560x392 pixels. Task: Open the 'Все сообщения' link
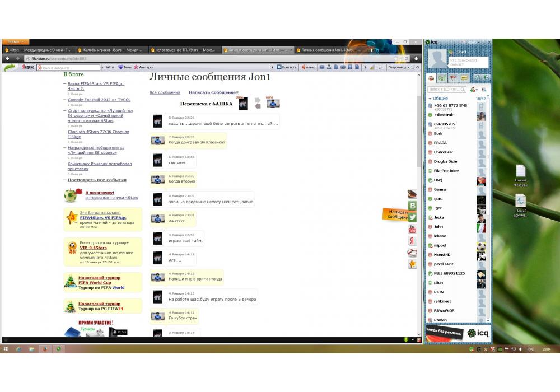(165, 92)
